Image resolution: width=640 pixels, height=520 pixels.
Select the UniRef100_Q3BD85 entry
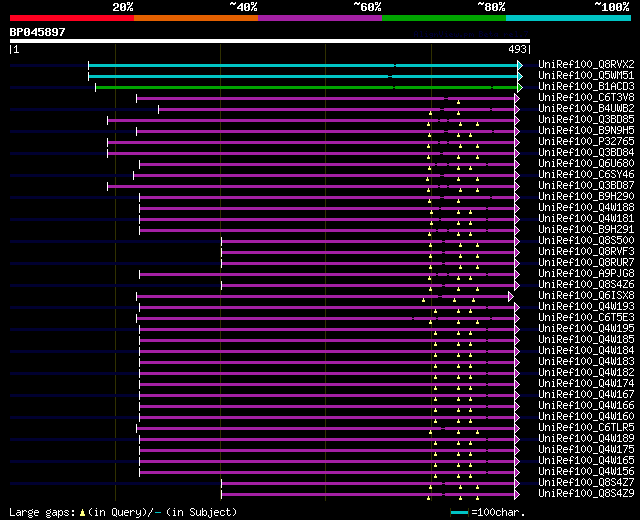coord(586,120)
